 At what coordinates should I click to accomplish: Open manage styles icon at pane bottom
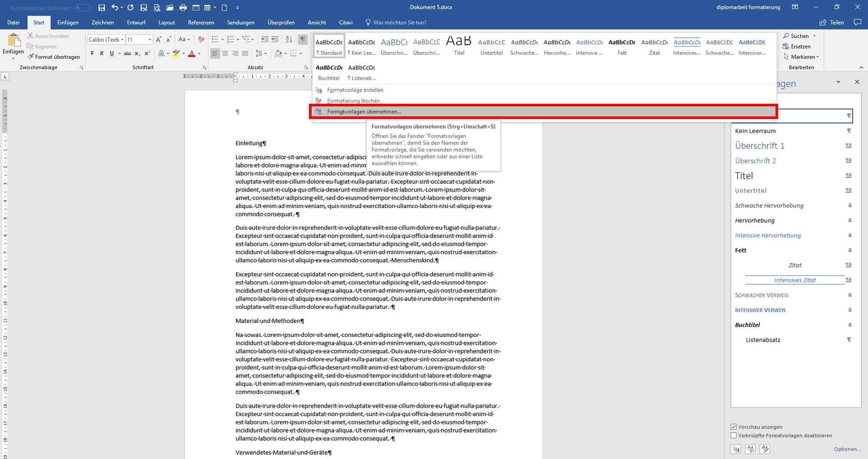[765, 449]
